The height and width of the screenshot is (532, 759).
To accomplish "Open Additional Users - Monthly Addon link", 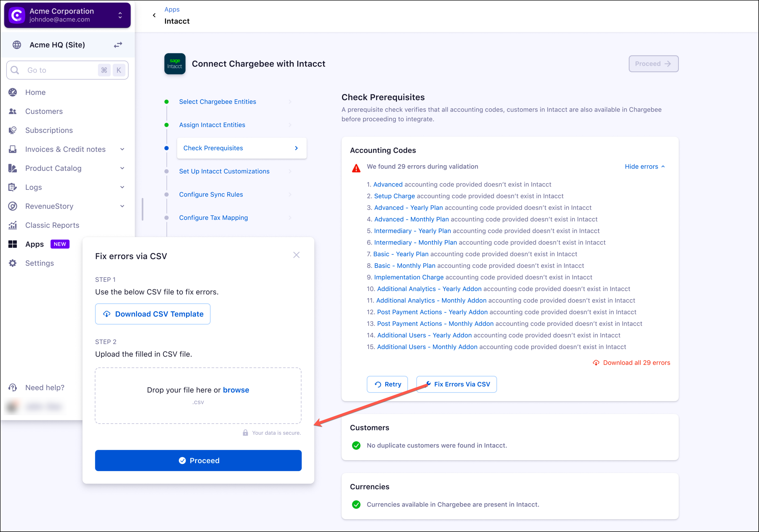I will (427, 347).
